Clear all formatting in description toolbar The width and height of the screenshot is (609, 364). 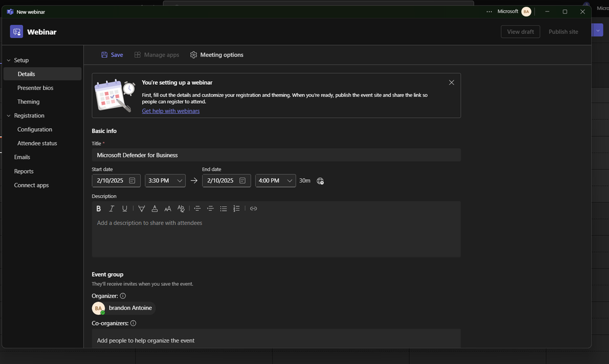(181, 209)
